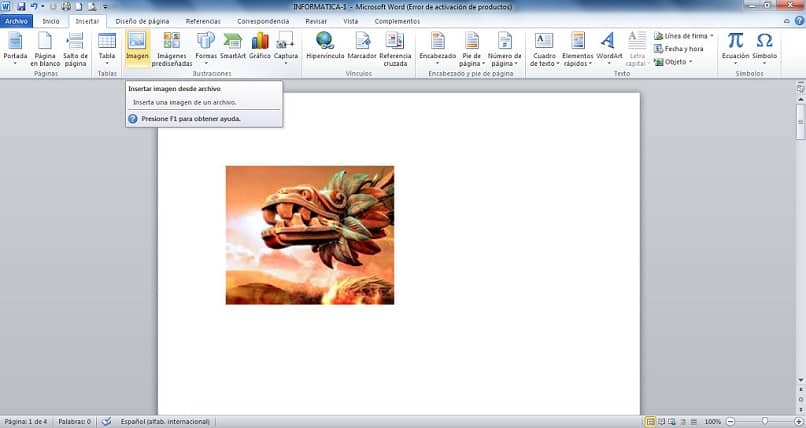Open Imágenes prediseñadas clip art
The width and height of the screenshot is (806, 428).
(172, 49)
